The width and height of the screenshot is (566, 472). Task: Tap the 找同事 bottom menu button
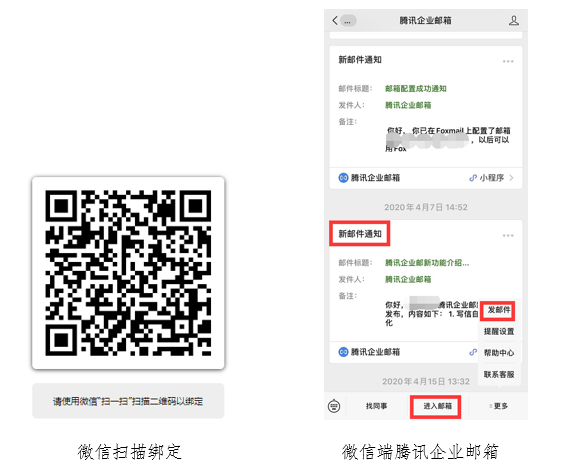click(376, 406)
